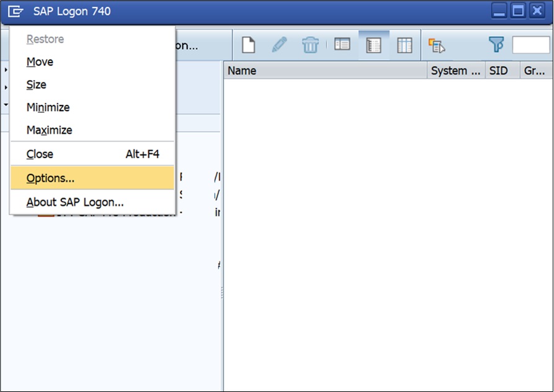Click the Filter funnel icon
This screenshot has height=392, width=554.
496,45
